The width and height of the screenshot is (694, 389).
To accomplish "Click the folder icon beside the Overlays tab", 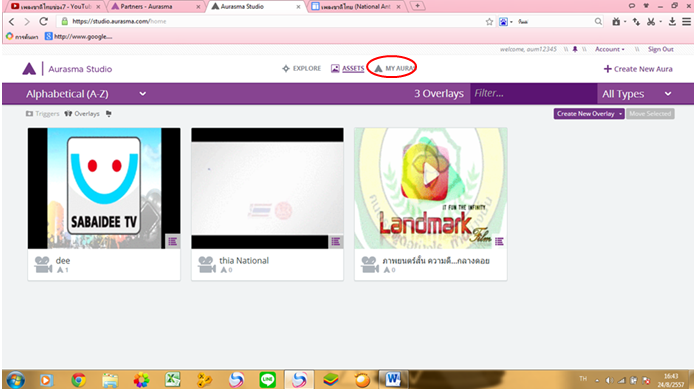I will [x=108, y=114].
